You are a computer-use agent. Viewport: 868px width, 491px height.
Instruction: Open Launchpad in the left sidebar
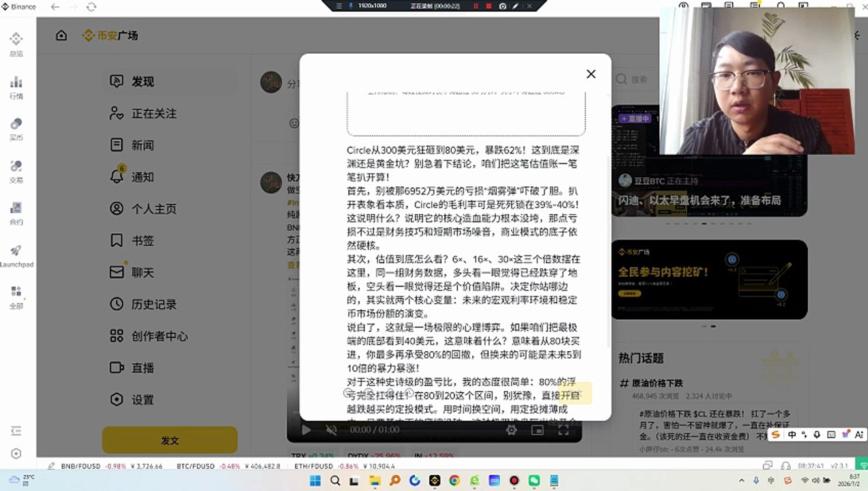(16, 256)
